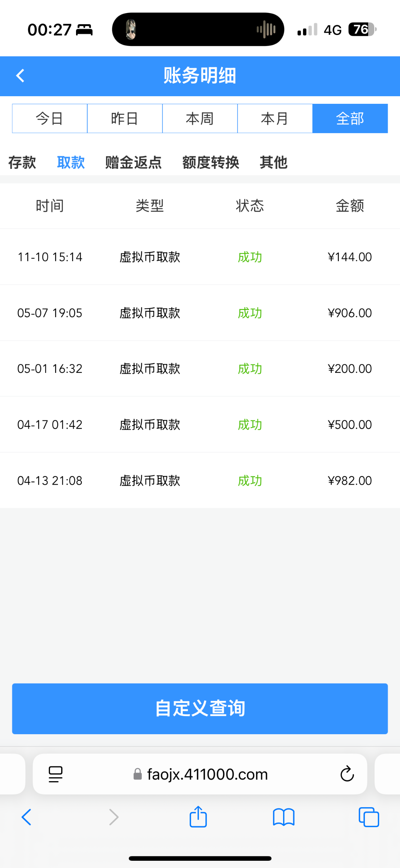The height and width of the screenshot is (868, 400).
Task: Select the 全部 date filter
Action: (x=350, y=119)
